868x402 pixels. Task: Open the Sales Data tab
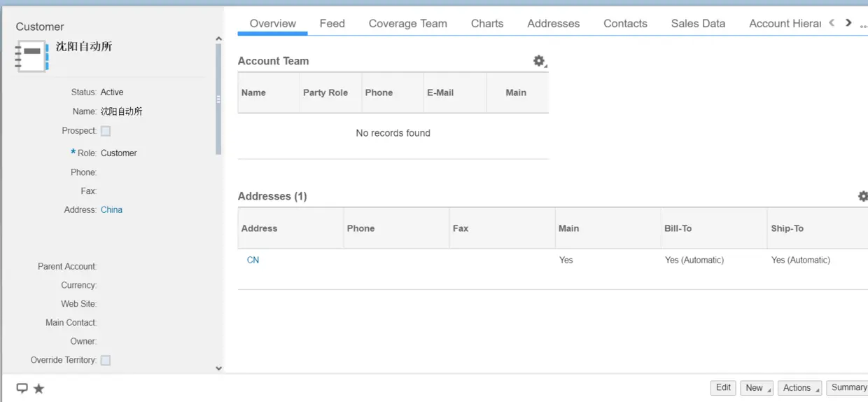pyautogui.click(x=698, y=23)
